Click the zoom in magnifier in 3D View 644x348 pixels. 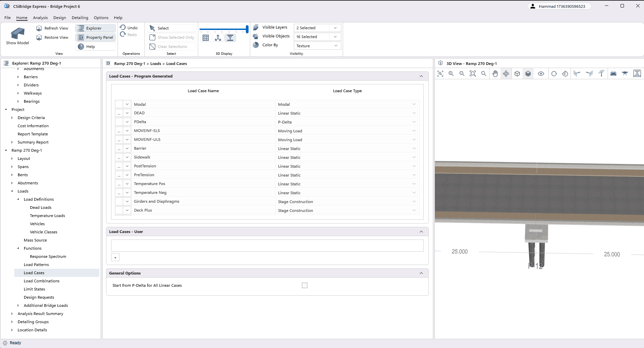point(451,74)
